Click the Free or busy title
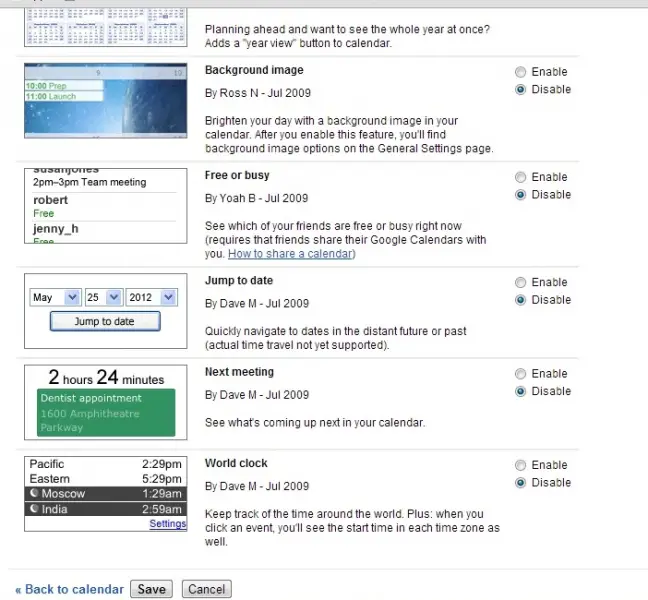Image resolution: width=648 pixels, height=600 pixels. pyautogui.click(x=237, y=176)
